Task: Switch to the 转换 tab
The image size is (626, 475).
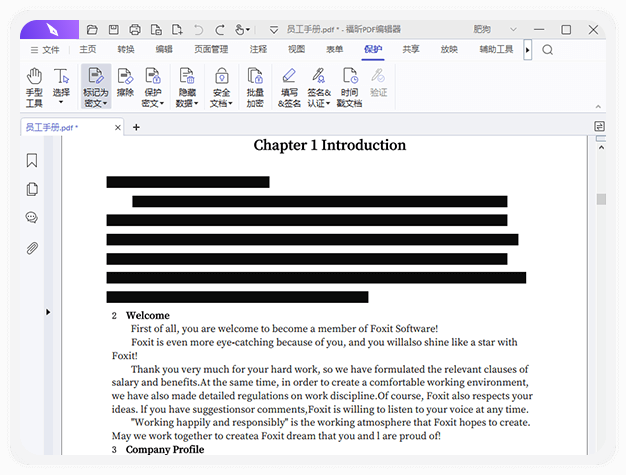Action: (x=126, y=49)
